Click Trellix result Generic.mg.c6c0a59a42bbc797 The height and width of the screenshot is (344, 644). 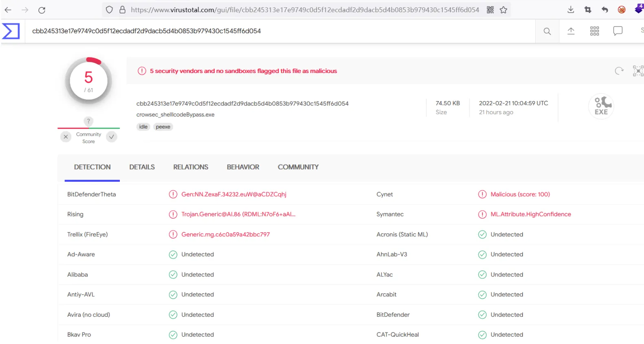[x=225, y=234]
